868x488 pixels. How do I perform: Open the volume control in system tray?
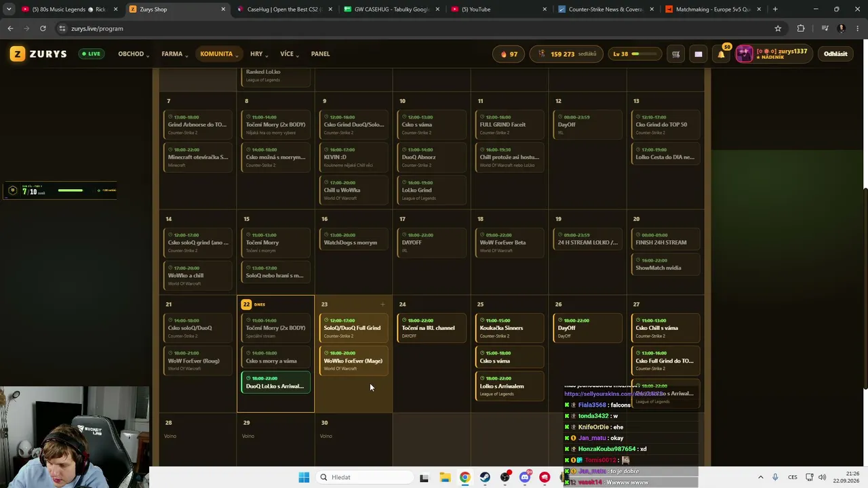pos(822,477)
